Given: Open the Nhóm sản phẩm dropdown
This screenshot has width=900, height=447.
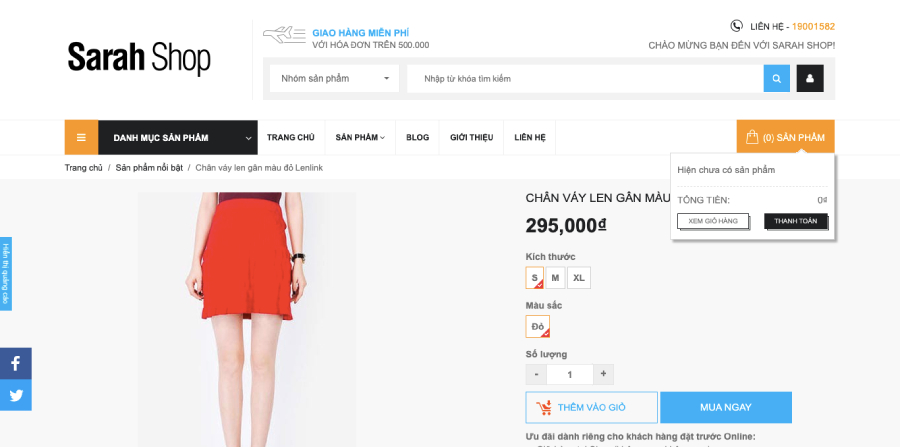Looking at the screenshot, I should point(335,79).
